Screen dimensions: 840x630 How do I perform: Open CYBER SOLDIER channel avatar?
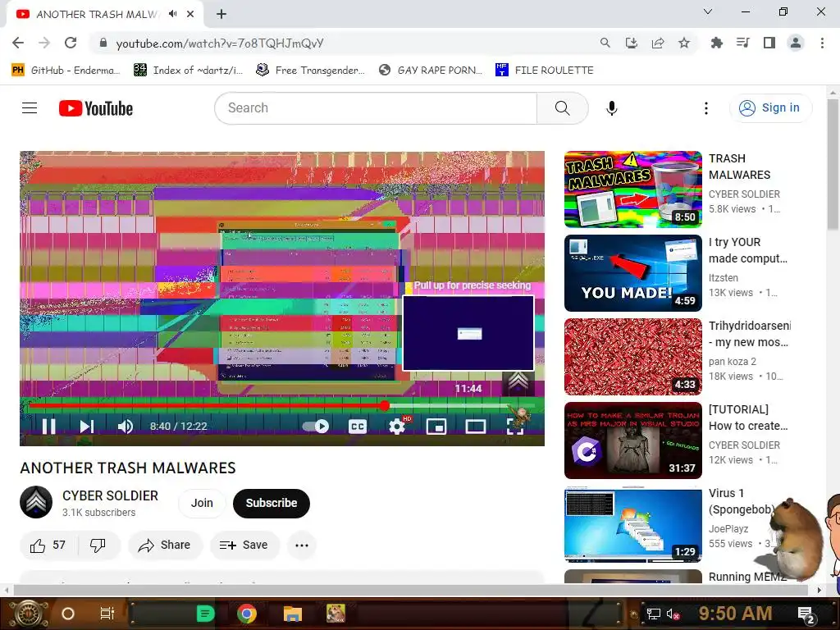click(36, 502)
